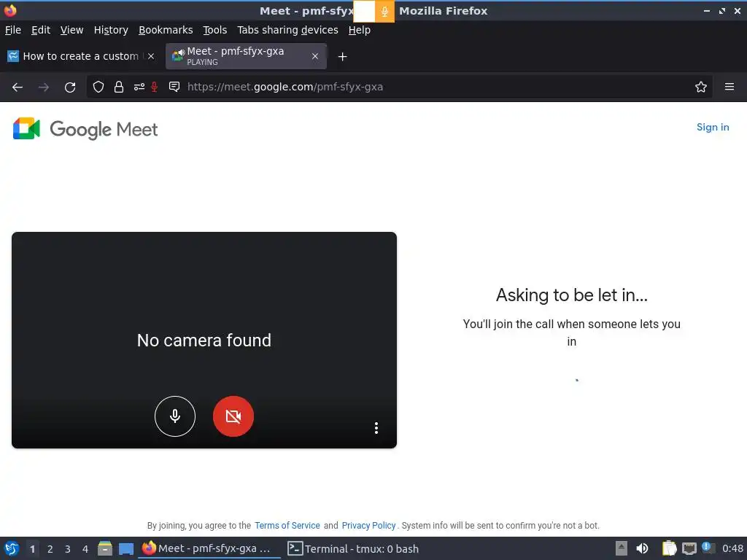Toggle the camera-off button in the preview
747x560 pixels.
click(233, 416)
